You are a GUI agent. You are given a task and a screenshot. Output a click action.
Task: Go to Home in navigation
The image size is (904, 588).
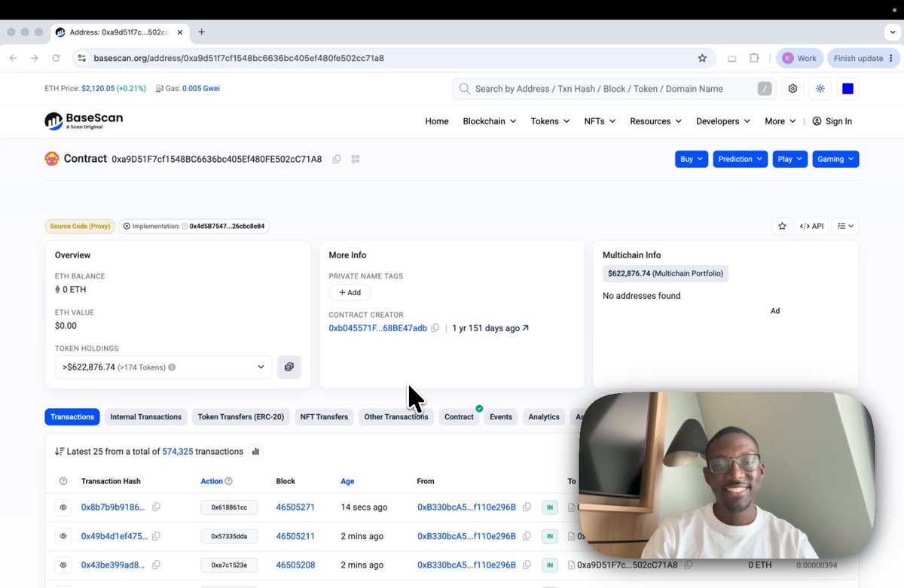[437, 121]
